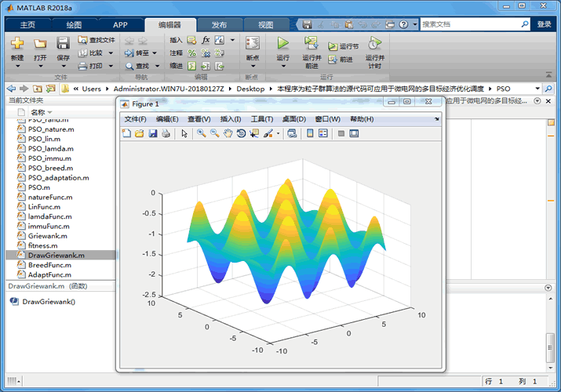Select DrawGriewank() in the details panel

point(49,302)
